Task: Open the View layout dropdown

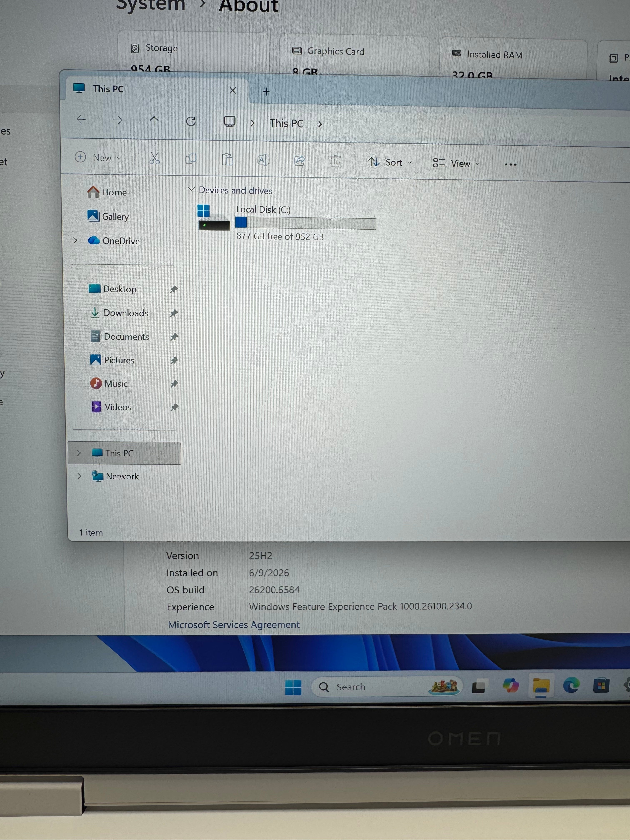Action: click(x=456, y=164)
